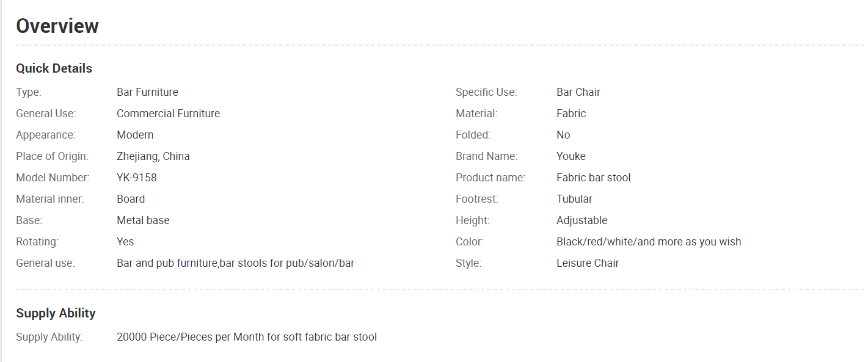Click the Bar and pub furniture description
This screenshot has height=362, width=868.
pyautogui.click(x=235, y=263)
